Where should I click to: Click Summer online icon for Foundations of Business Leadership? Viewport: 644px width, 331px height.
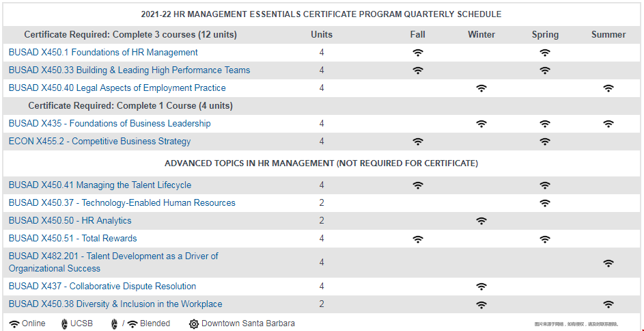(608, 124)
